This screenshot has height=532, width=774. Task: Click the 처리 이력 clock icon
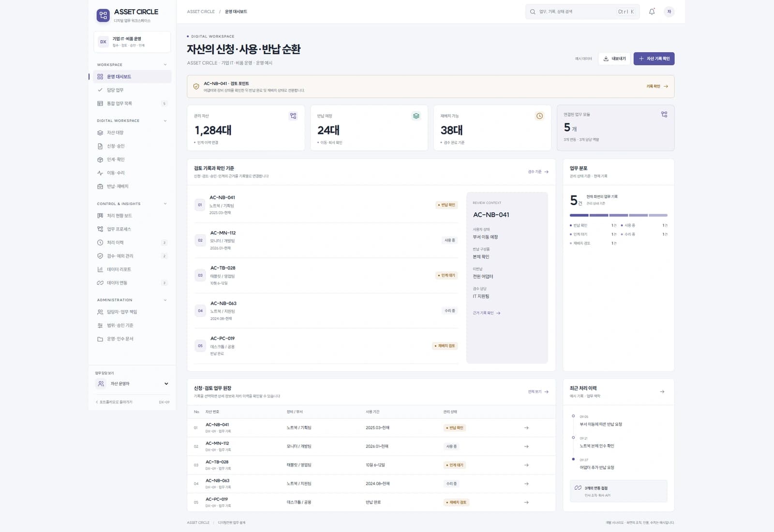pos(100,242)
